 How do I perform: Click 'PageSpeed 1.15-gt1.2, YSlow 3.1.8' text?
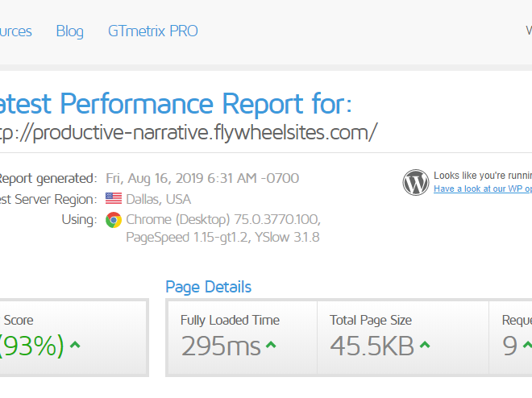pos(222,238)
